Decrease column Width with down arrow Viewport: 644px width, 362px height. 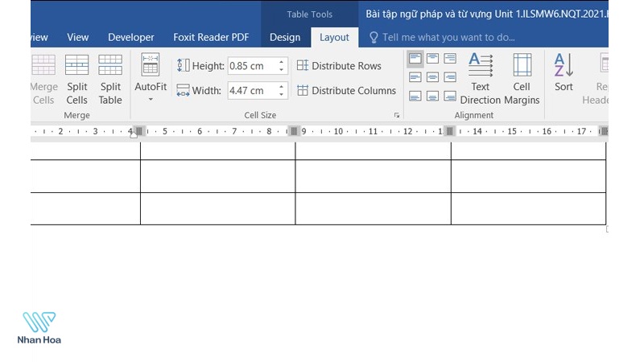click(281, 94)
